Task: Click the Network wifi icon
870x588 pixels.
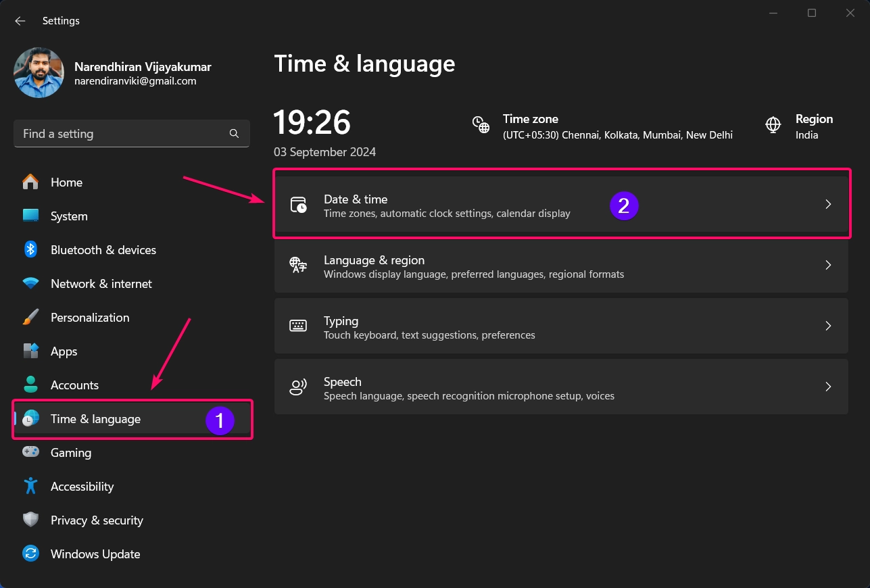Action: [30, 283]
